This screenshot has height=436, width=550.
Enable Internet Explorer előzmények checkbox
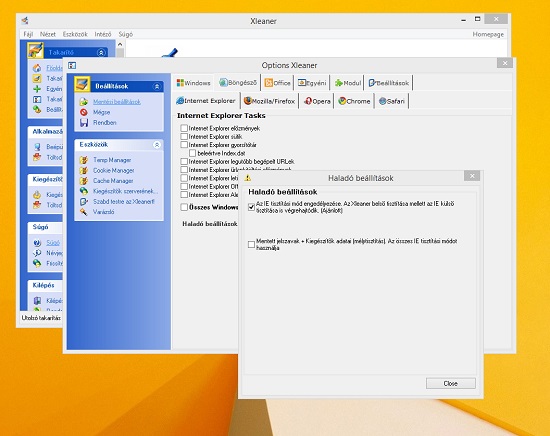coord(184,128)
